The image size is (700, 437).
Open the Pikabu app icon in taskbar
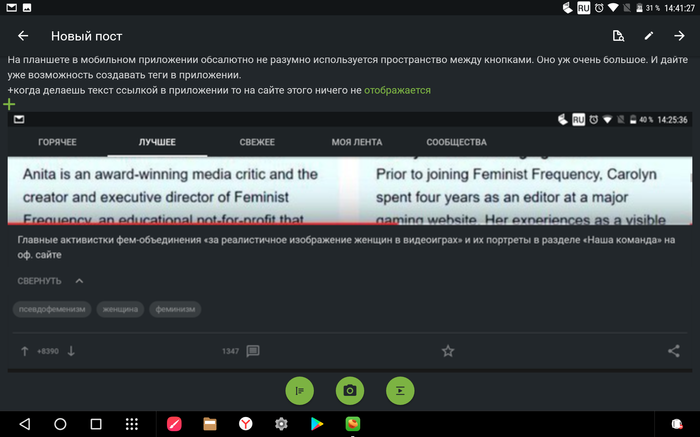coord(353,424)
